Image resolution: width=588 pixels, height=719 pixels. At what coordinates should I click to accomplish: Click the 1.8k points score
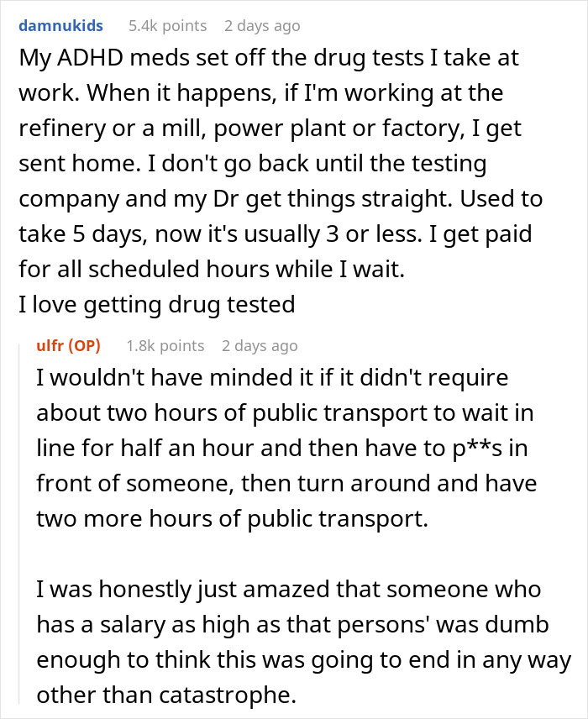point(165,345)
